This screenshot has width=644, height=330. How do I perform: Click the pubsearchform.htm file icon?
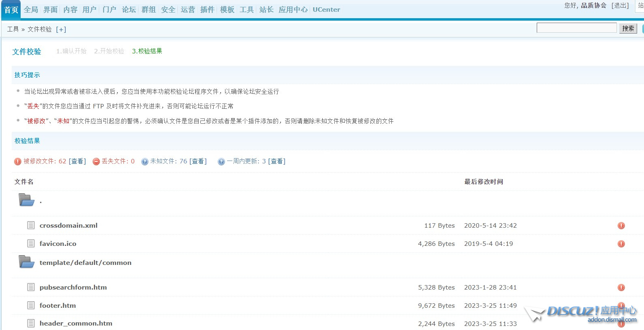[x=31, y=287]
